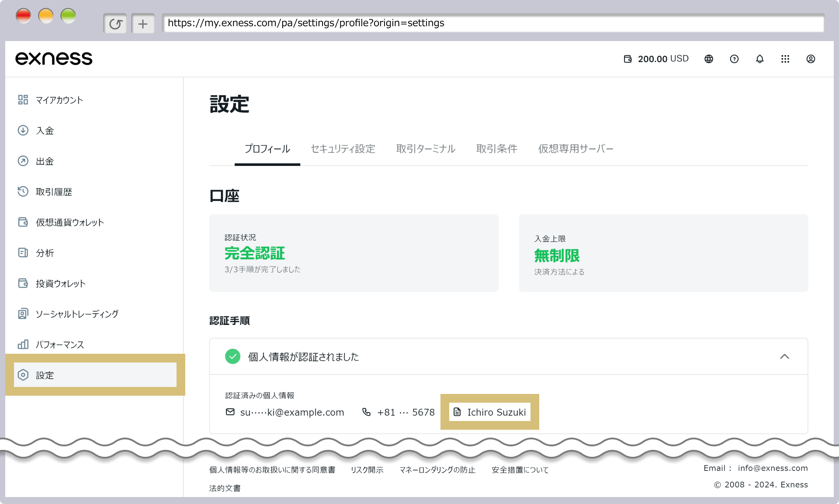This screenshot has width=839, height=504.
Task: Click the 出金 withdrawal icon
Action: click(23, 161)
